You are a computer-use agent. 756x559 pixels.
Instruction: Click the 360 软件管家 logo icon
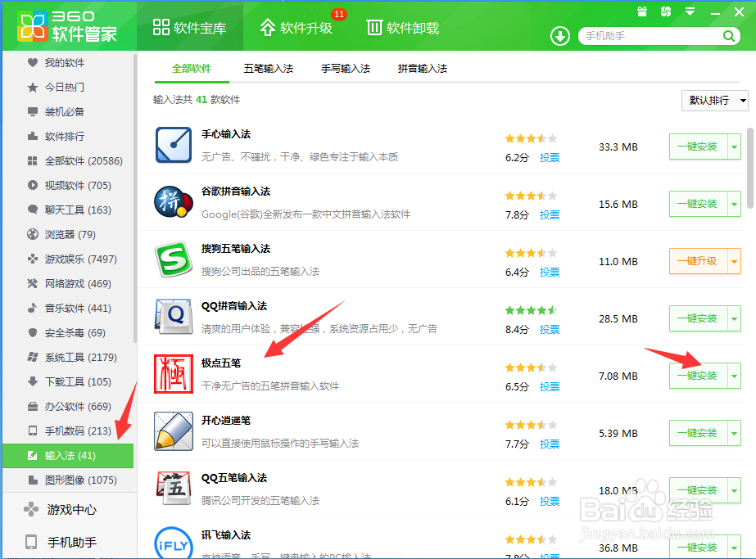pos(33,26)
